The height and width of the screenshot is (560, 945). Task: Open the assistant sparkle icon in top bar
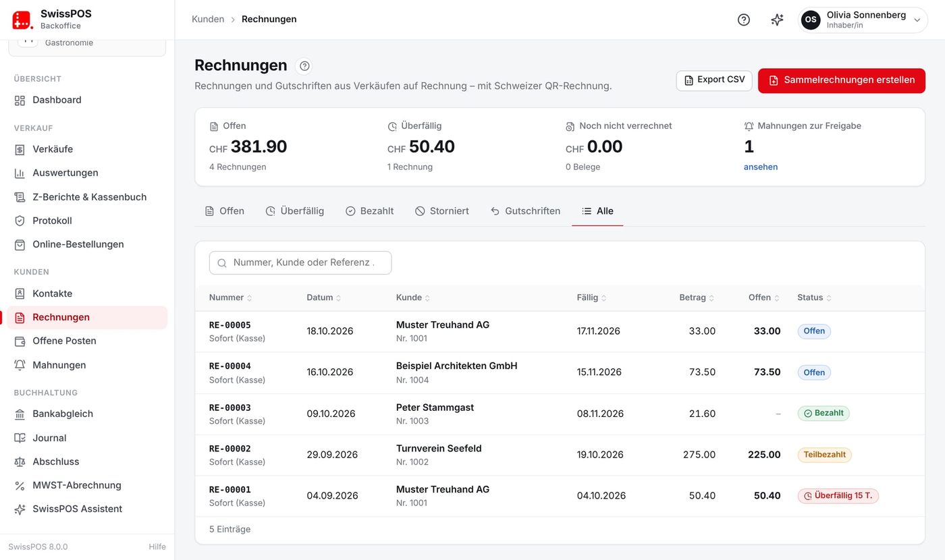click(x=777, y=20)
